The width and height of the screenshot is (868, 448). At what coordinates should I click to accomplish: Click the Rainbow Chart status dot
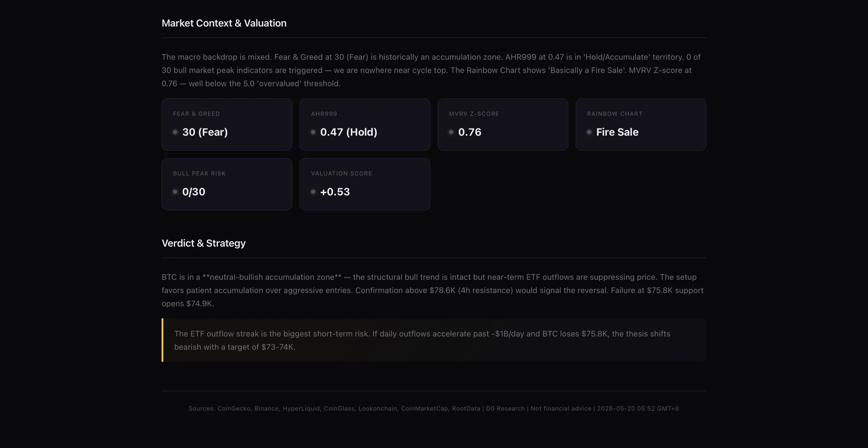589,132
